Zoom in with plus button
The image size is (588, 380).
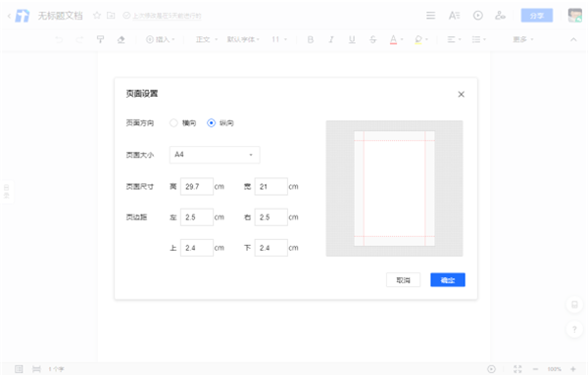click(573, 369)
